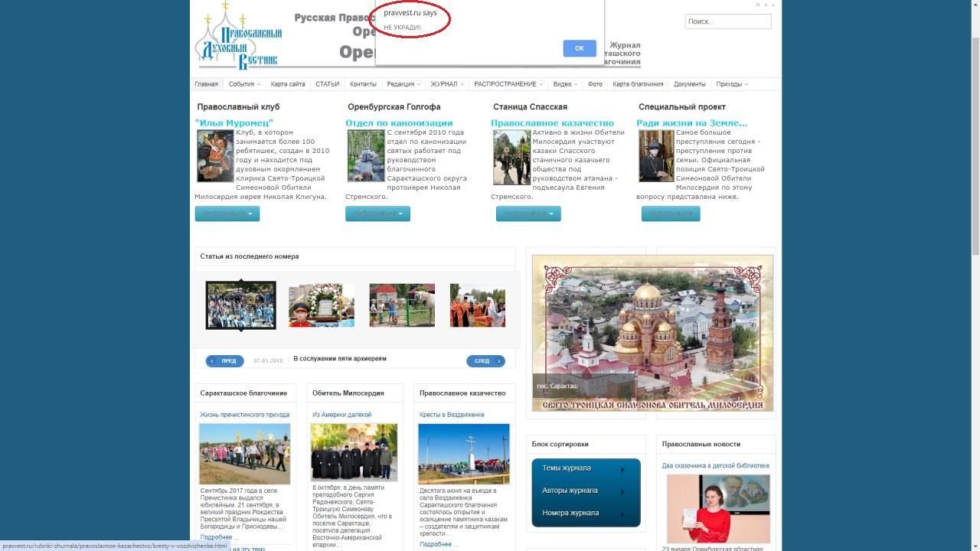Expand the Видео dropdown menu

point(565,84)
